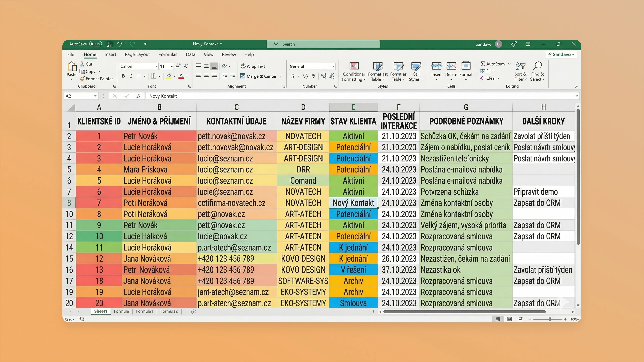Viewport: 644px width, 362px height.
Task: Click the Save icon in title bar
Action: click(x=110, y=44)
